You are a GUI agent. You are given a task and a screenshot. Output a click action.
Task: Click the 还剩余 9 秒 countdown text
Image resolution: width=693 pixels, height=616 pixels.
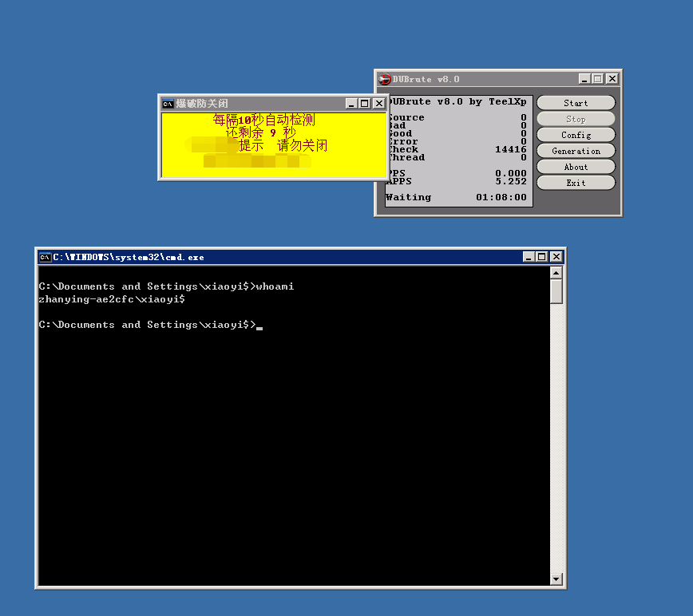261,132
